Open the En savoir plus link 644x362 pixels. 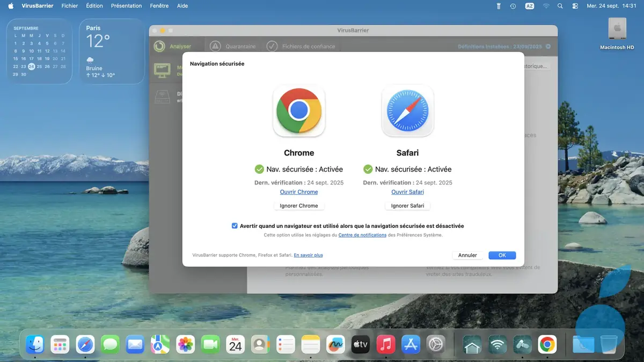coord(308,255)
